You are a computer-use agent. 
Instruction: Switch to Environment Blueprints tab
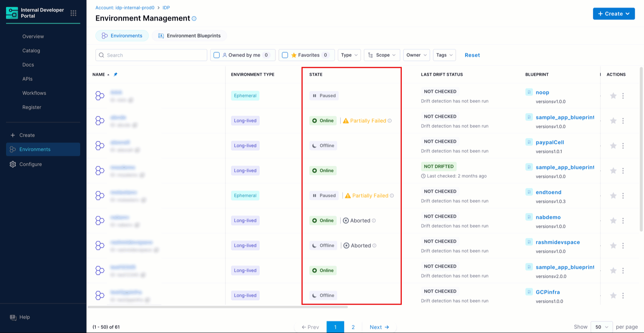tap(189, 36)
